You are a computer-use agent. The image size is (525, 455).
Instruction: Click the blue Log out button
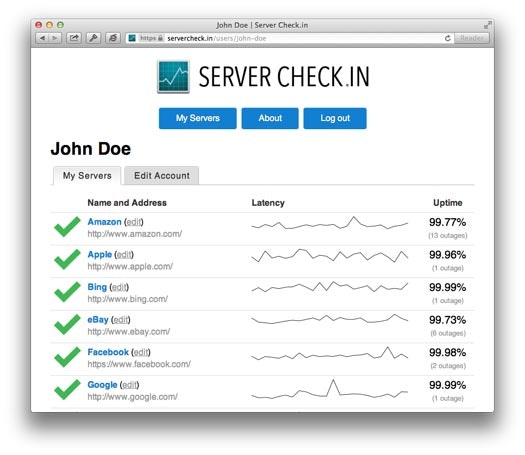(335, 118)
